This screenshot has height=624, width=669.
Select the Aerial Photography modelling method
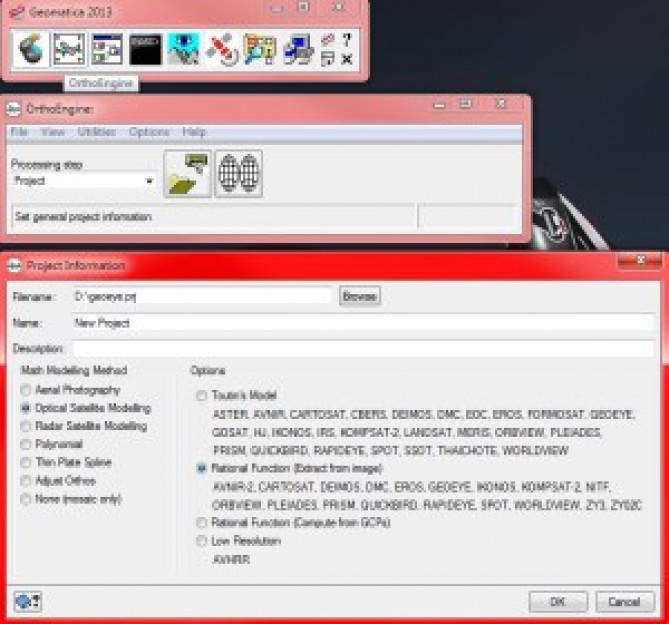point(26,390)
